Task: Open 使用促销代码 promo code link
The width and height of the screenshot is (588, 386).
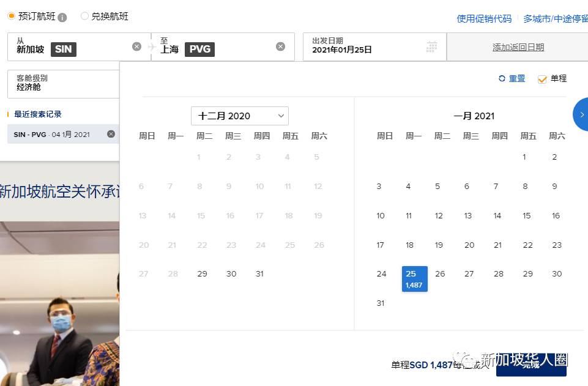Action: coord(483,18)
